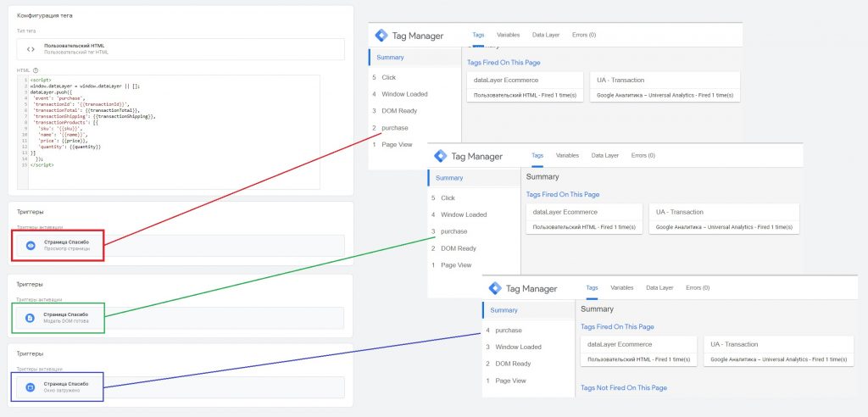The image size is (868, 417).
Task: Click the Summary heading in the middle window's main pane
Action: (x=542, y=176)
